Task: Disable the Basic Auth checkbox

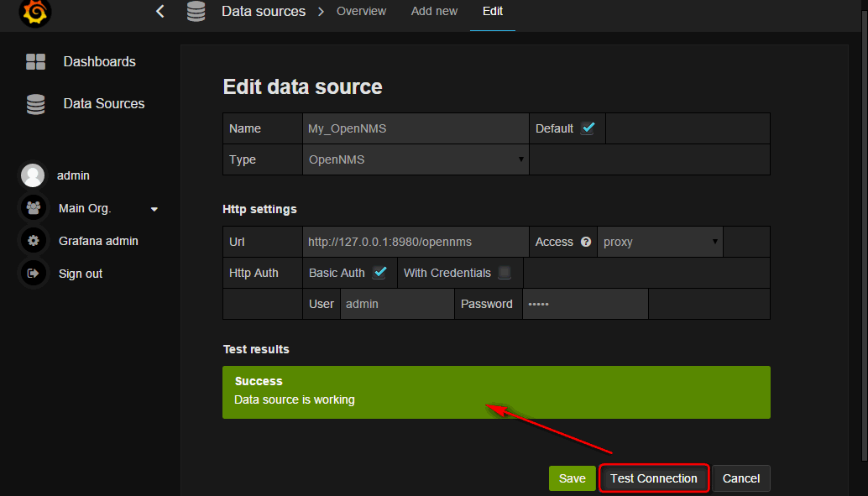Action: click(x=379, y=273)
